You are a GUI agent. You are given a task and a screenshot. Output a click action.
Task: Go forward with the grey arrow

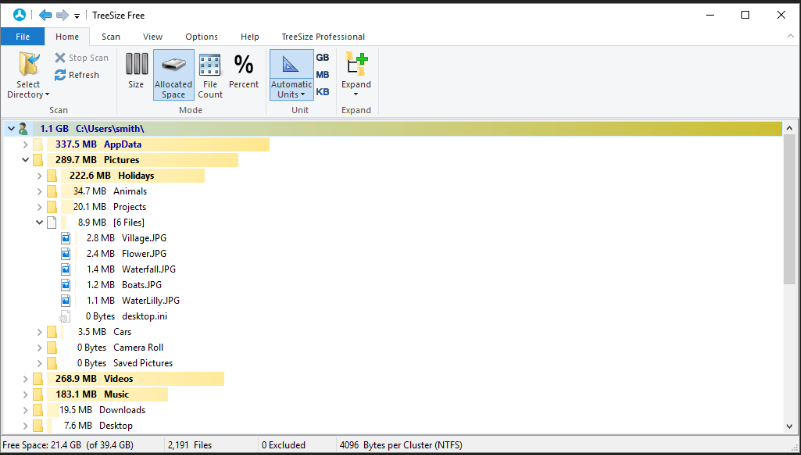[62, 15]
